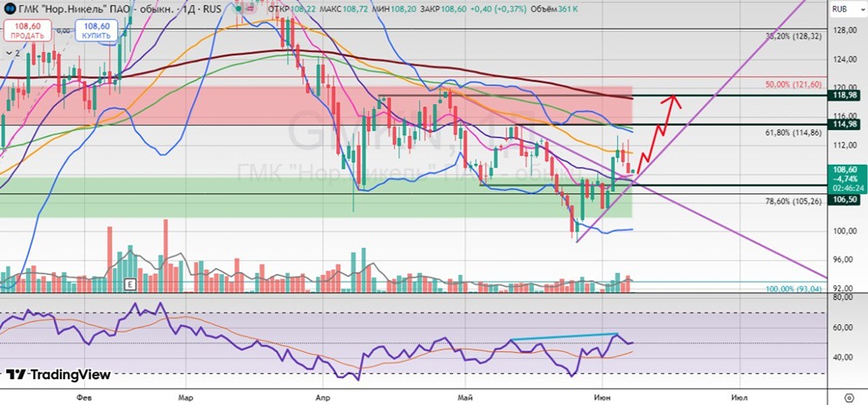Click the Июл label on time axis
This screenshot has width=868, height=405.
tap(739, 397)
